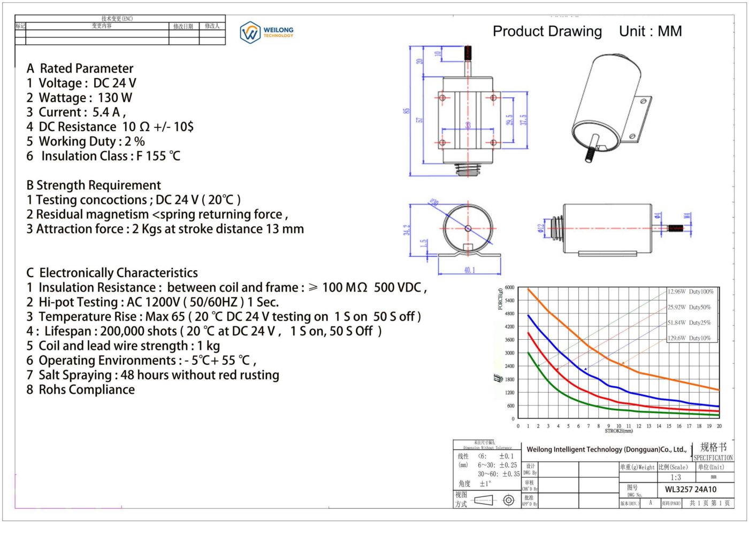Select the "Wattage : 130 W" line
The height and width of the screenshot is (535, 756).
pos(79,98)
